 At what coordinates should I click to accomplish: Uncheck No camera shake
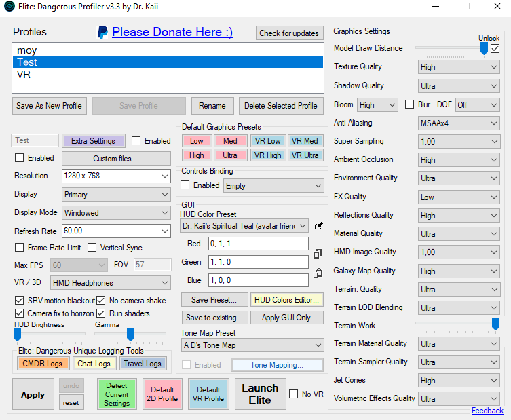(x=100, y=300)
